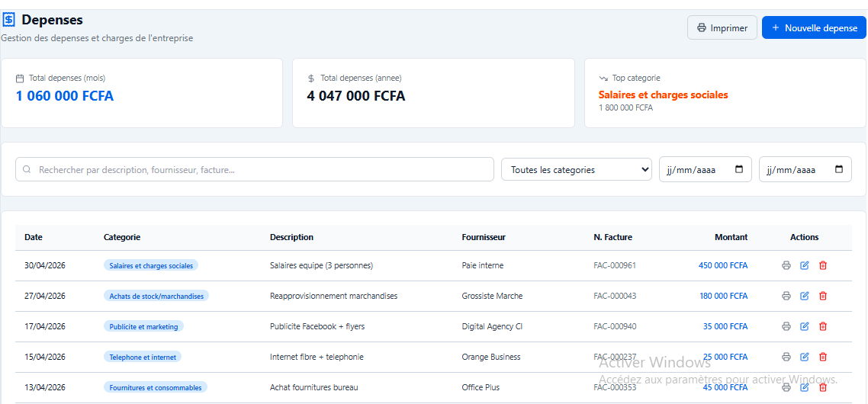Click the 180 000 FCFA amount
Screen dimensions: 868x404
tap(724, 296)
